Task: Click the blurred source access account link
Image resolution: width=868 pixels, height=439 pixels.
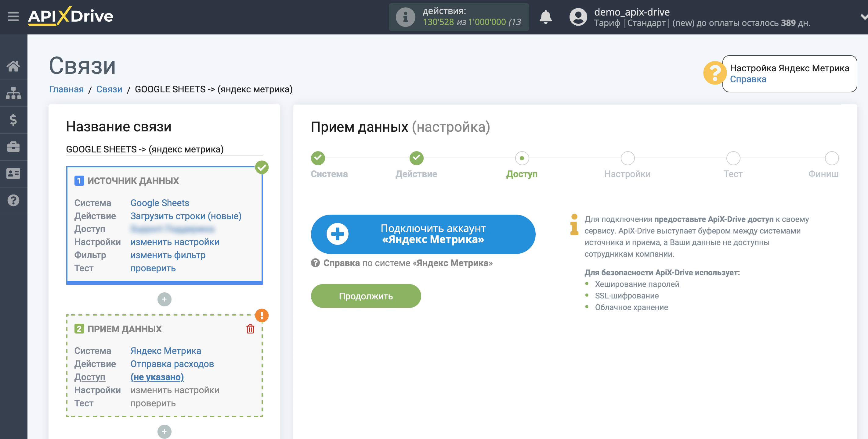Action: [172, 229]
